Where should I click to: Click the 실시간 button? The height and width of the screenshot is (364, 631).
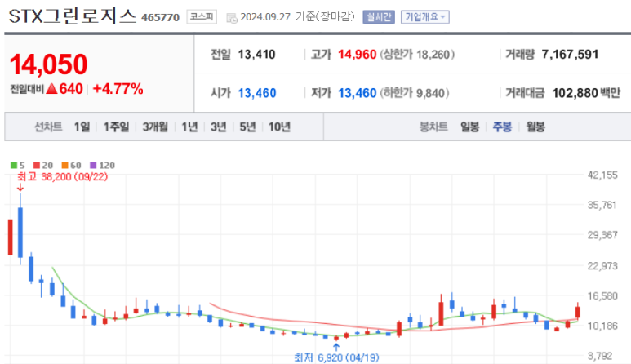(x=379, y=17)
